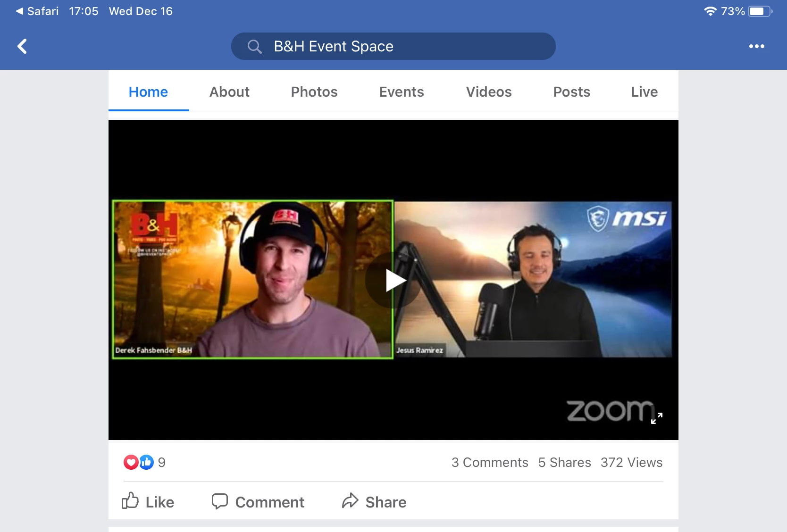This screenshot has width=787, height=532.
Task: Tap the Share button label
Action: point(385,502)
